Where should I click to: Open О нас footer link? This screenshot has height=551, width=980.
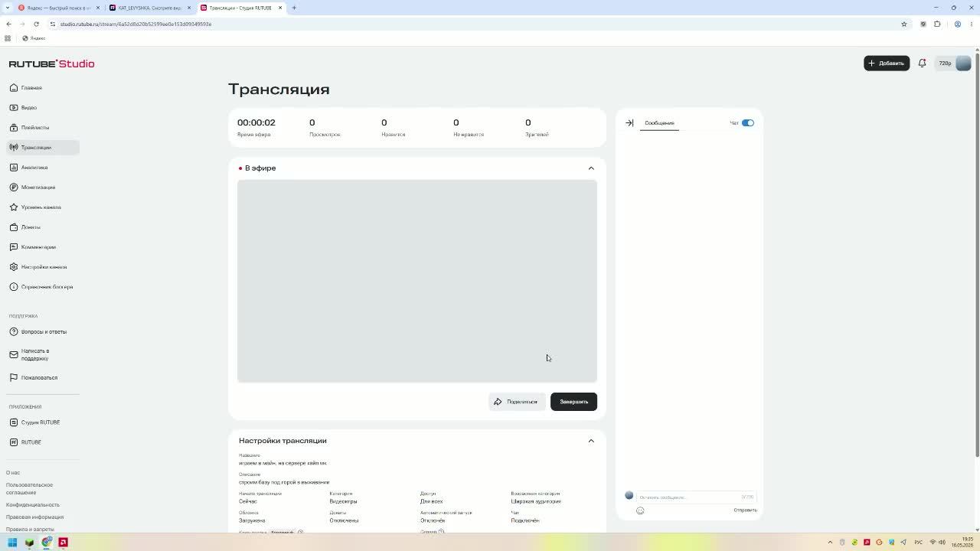tap(13, 472)
